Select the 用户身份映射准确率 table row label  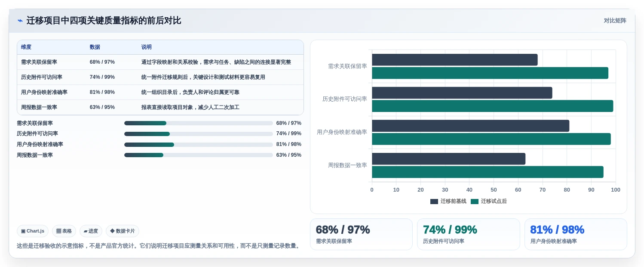[x=44, y=92]
